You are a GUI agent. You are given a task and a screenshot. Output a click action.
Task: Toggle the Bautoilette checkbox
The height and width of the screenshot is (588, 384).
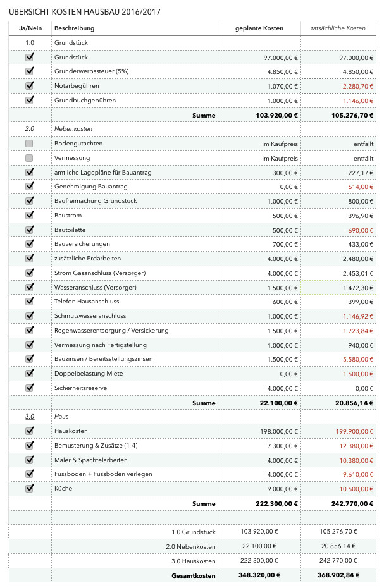(x=29, y=230)
